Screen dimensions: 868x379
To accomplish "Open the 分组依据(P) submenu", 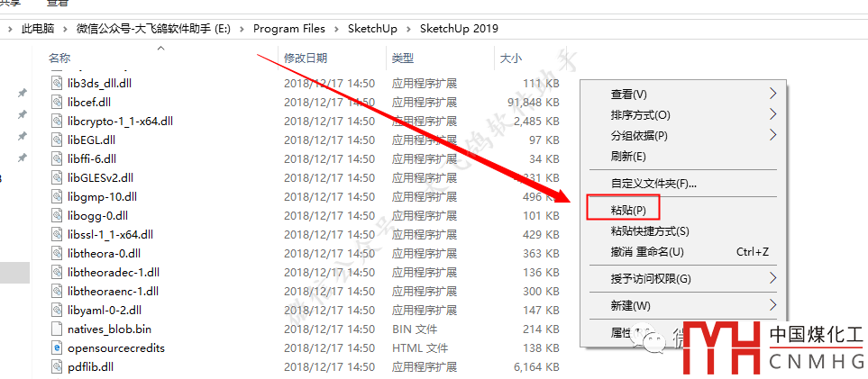I will pyautogui.click(x=683, y=136).
